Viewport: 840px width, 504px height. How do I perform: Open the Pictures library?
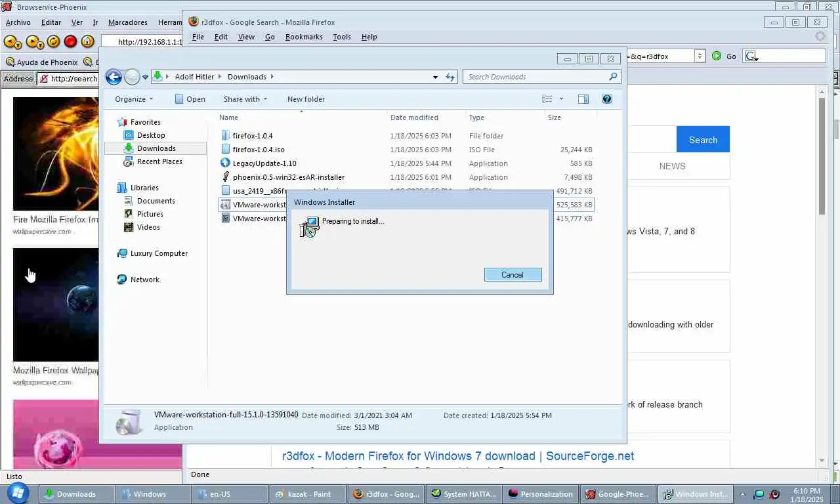tap(150, 214)
